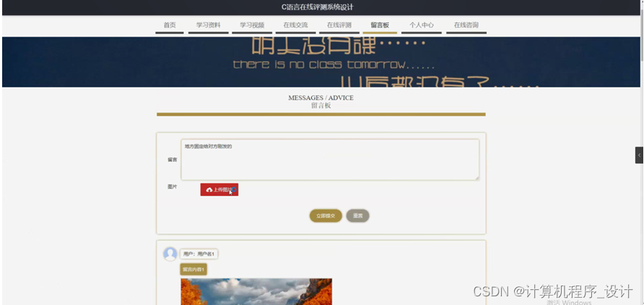Open the 首页 home tab

tap(170, 25)
